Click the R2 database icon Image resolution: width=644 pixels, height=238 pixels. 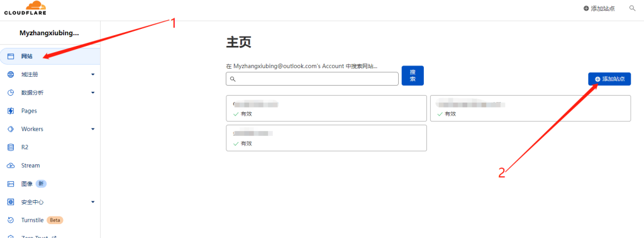click(x=11, y=147)
